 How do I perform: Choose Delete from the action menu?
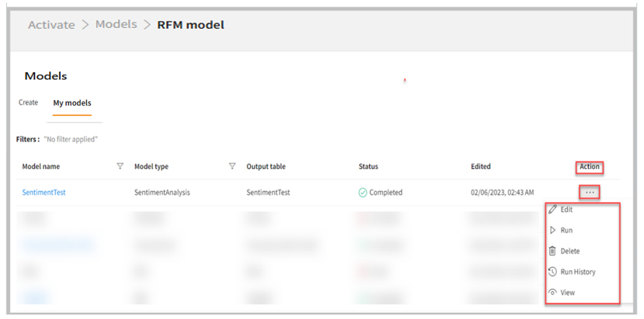click(569, 251)
